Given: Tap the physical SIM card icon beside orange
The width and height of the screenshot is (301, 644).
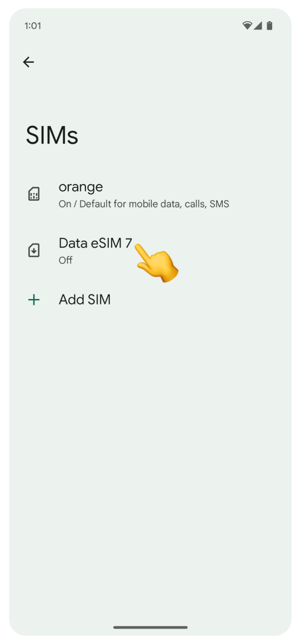Looking at the screenshot, I should [34, 194].
